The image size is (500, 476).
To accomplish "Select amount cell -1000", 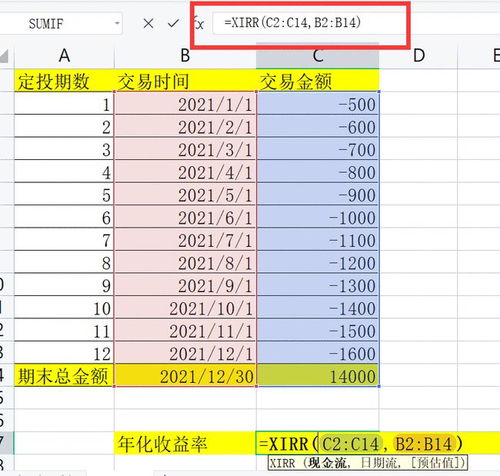I will (x=318, y=217).
